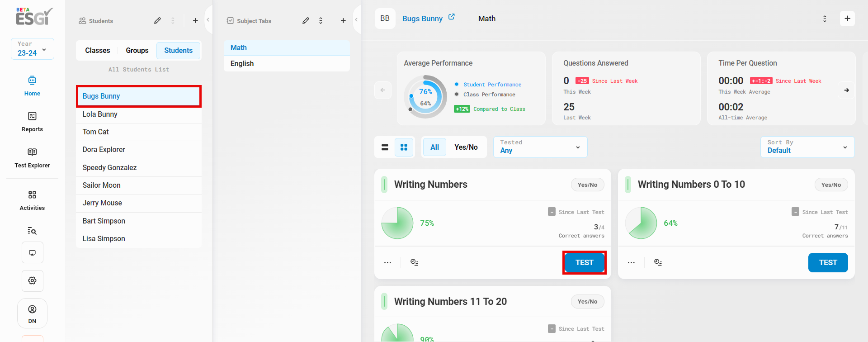Open the Reports page icon
Image resolution: width=868 pixels, height=342 pixels.
click(x=32, y=117)
